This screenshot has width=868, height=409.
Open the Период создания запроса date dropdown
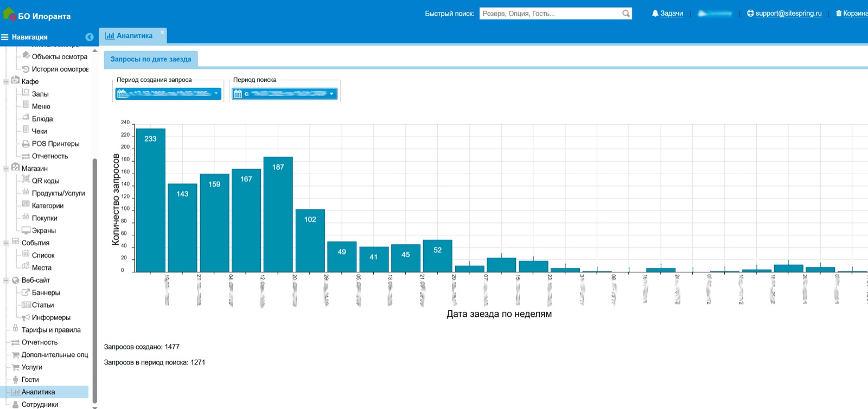point(168,94)
